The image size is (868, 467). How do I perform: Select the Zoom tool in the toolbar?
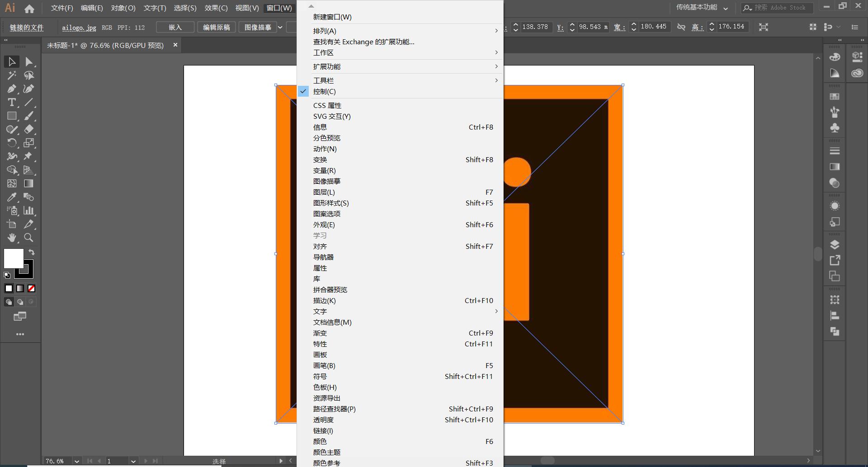(28, 238)
